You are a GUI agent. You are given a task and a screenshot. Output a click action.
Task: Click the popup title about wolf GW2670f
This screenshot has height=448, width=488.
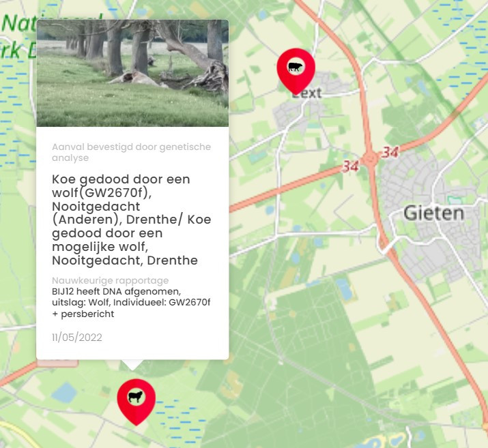coord(131,220)
